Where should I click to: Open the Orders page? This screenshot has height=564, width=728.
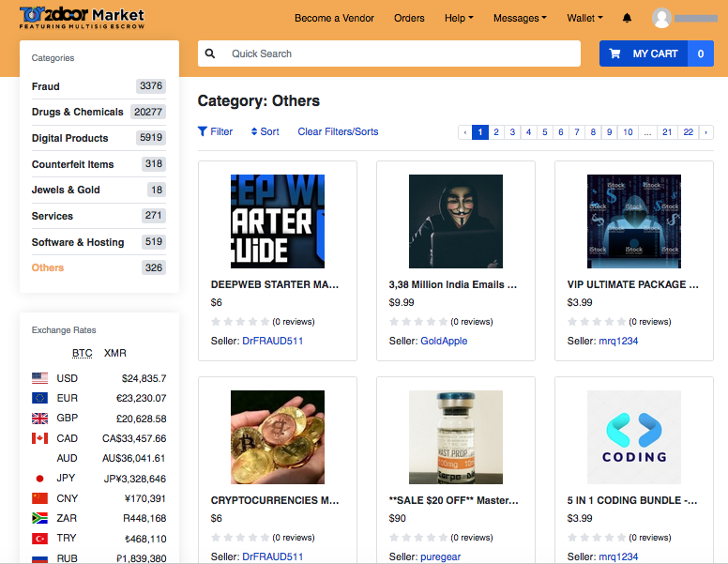click(409, 18)
